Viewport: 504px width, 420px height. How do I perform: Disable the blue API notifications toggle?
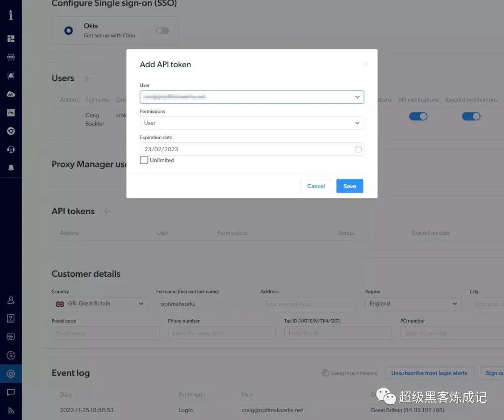(418, 116)
